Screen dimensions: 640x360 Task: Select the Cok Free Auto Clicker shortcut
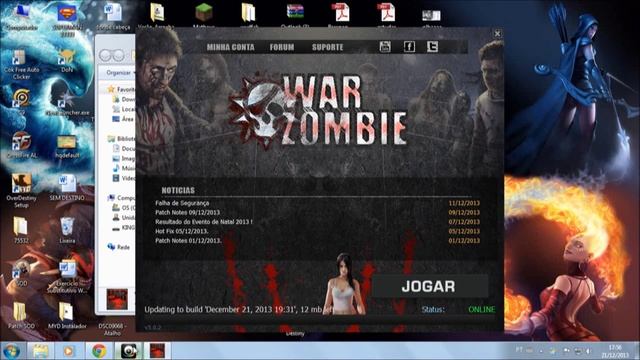(21, 64)
